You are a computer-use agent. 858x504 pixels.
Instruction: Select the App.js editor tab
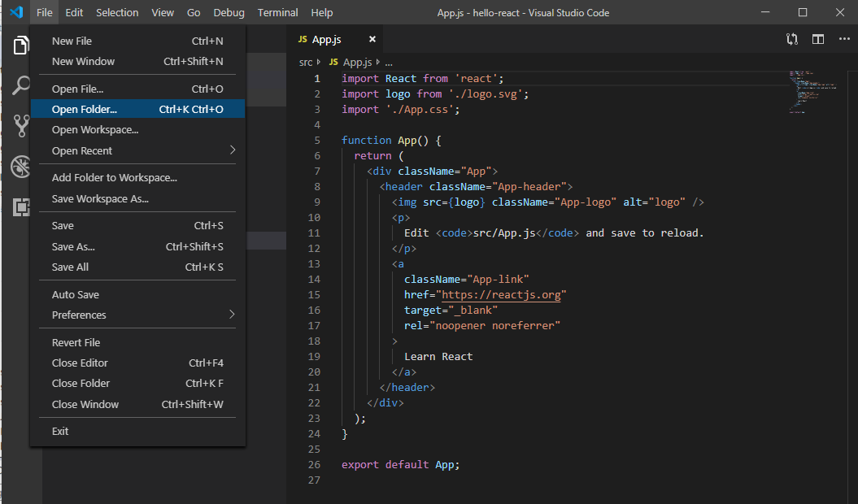tap(334, 39)
